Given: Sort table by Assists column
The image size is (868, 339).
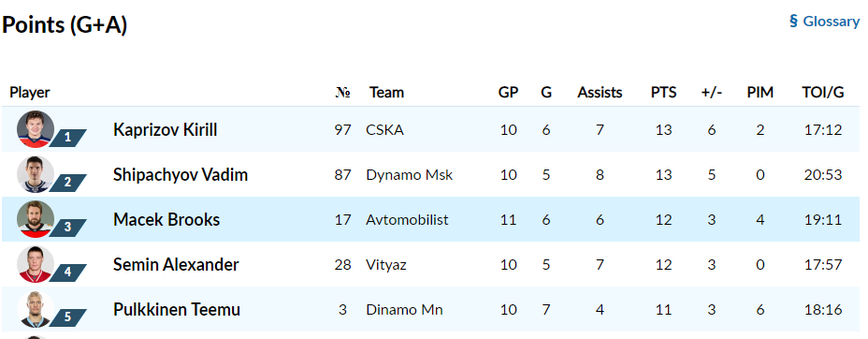Looking at the screenshot, I should click(x=600, y=92).
